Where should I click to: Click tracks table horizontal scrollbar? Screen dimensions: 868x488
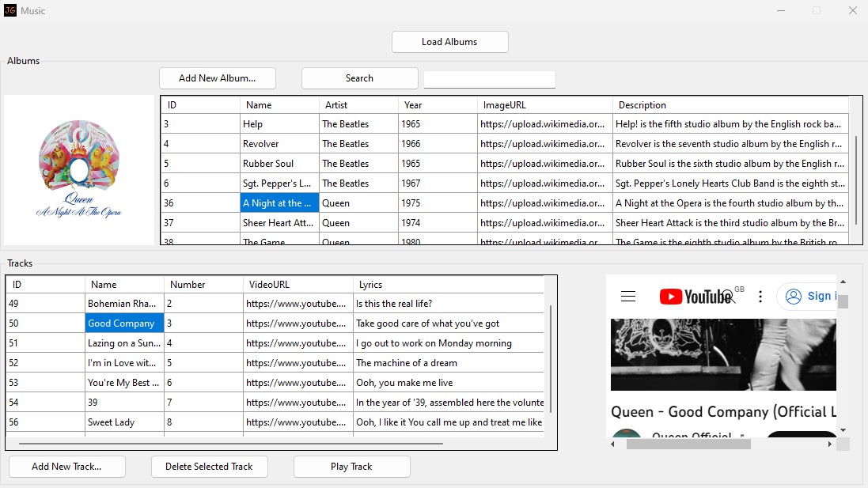click(x=231, y=443)
